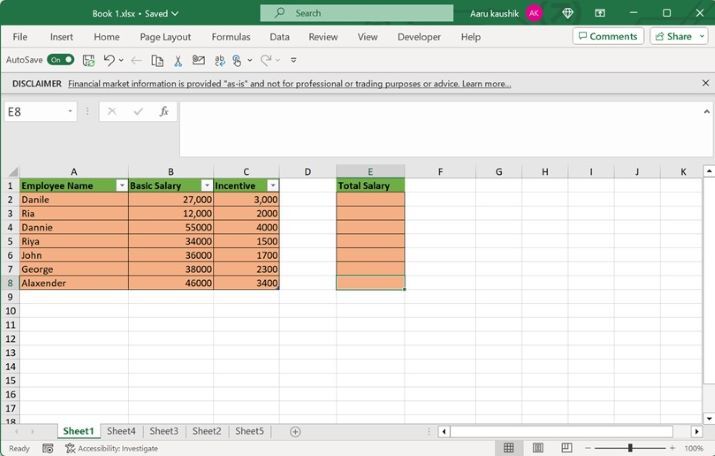The image size is (715, 456).
Task: Click the Select All corner triangle
Action: (13, 172)
